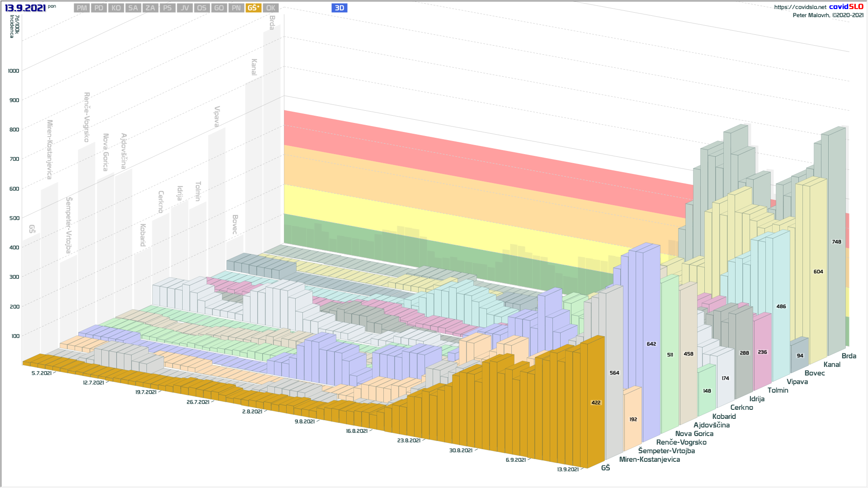Click the GŠ bar value 422

point(596,403)
